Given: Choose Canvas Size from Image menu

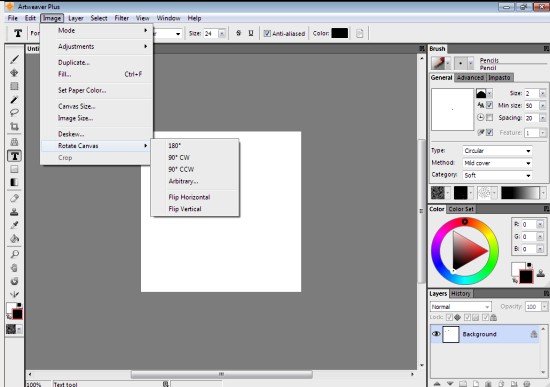Looking at the screenshot, I should point(96,106).
